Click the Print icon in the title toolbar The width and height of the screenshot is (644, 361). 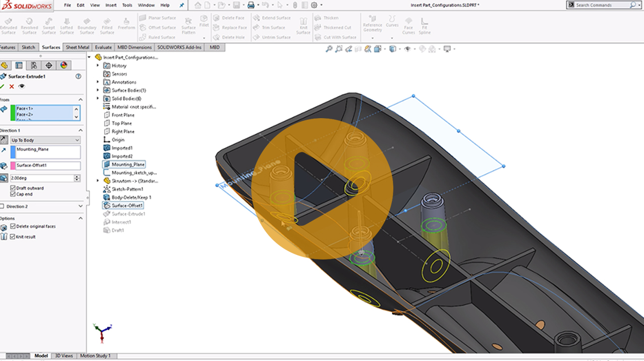click(251, 5)
